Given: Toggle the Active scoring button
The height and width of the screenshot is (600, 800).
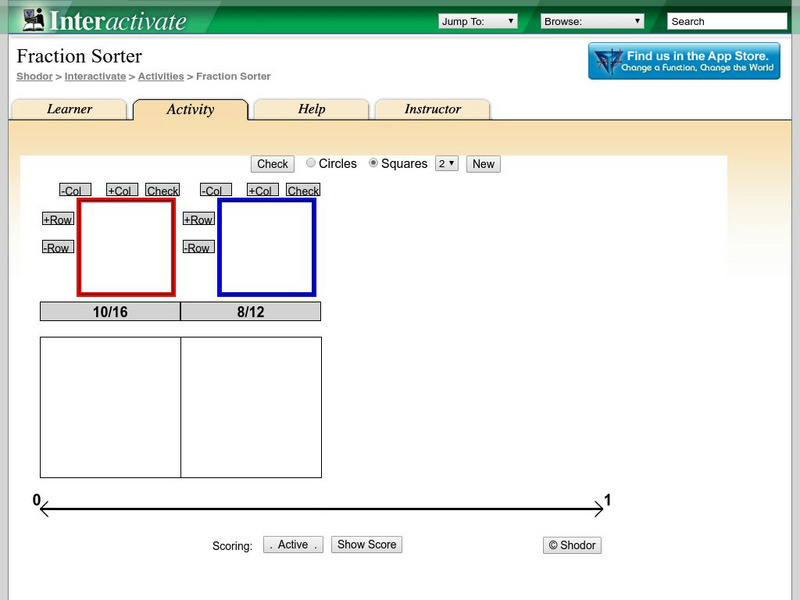Looking at the screenshot, I should point(293,544).
